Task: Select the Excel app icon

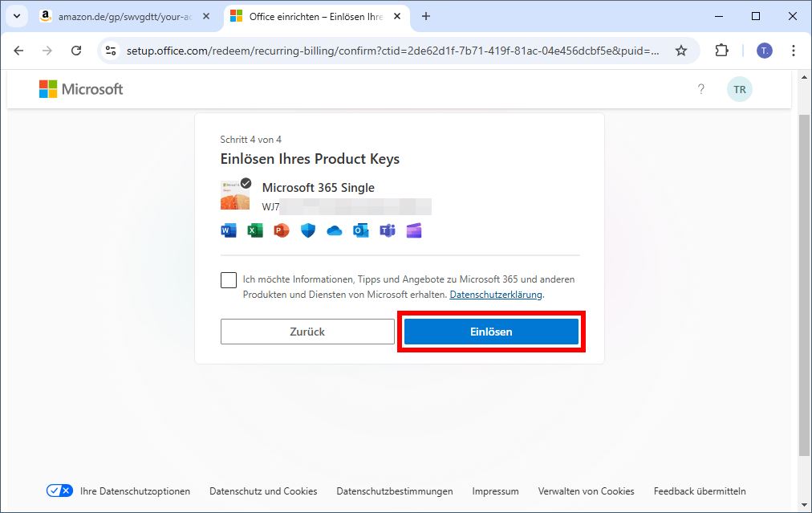Action: pyautogui.click(x=254, y=230)
